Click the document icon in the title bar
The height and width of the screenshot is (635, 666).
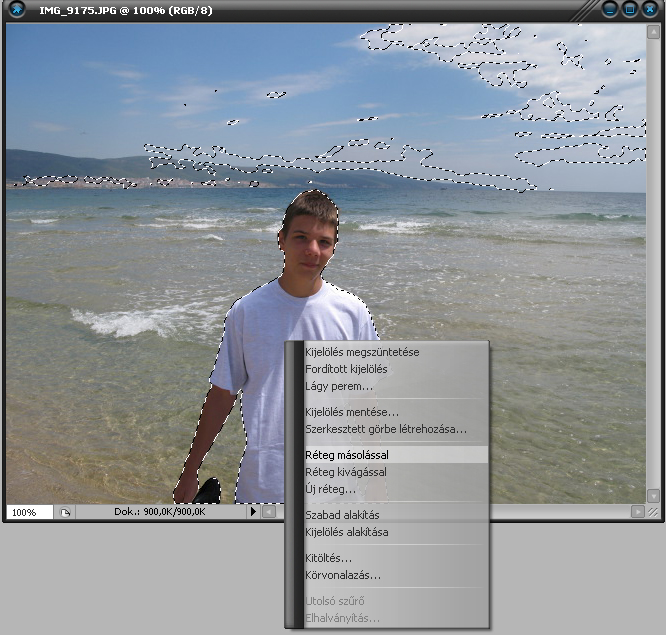[17, 10]
